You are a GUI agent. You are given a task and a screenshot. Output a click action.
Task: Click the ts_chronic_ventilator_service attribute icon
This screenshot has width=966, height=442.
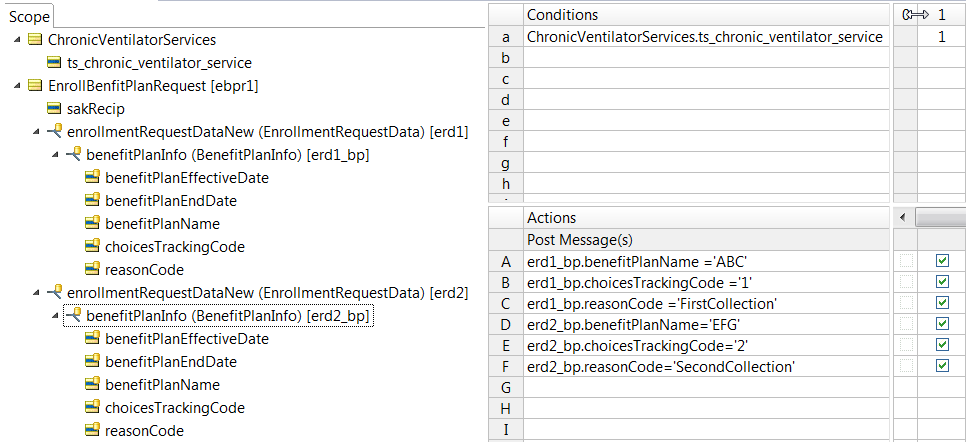click(x=54, y=63)
